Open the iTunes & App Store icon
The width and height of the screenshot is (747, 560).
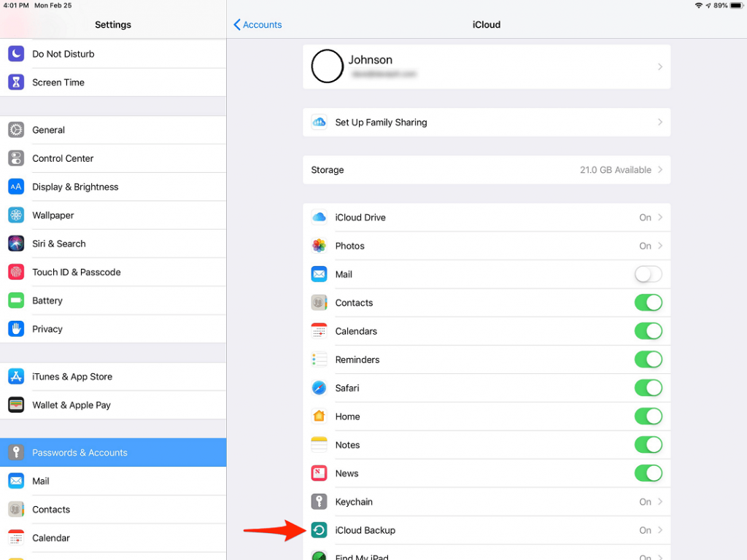16,376
